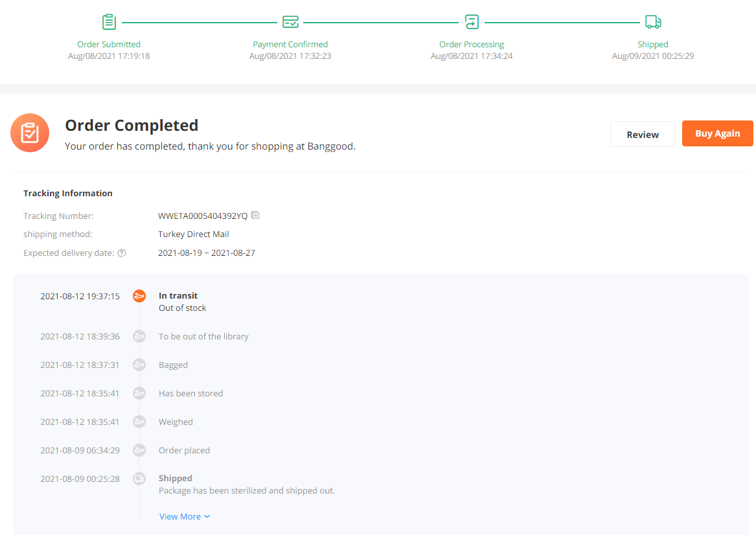This screenshot has height=535, width=756.
Task: Click the Payment Confirmed step label
Action: 290,44
